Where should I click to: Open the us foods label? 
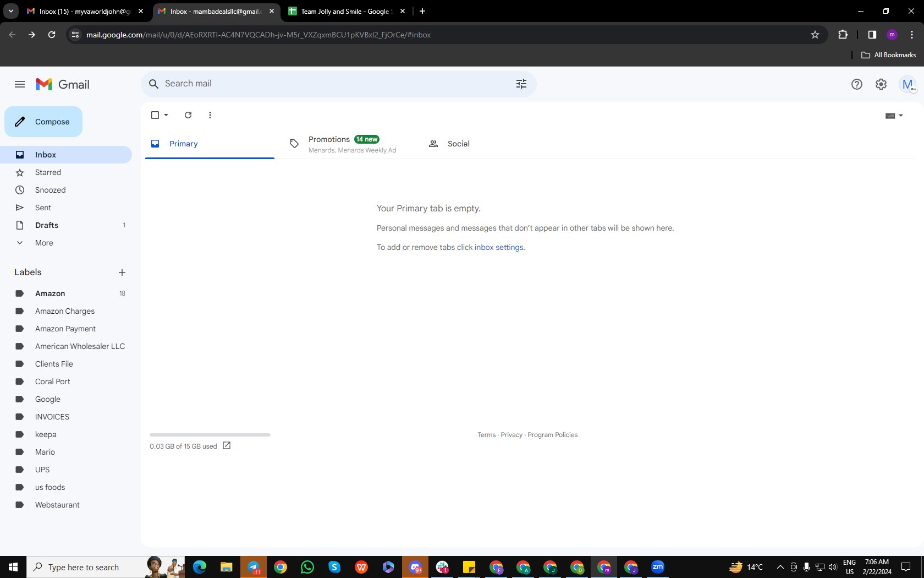(66, 487)
